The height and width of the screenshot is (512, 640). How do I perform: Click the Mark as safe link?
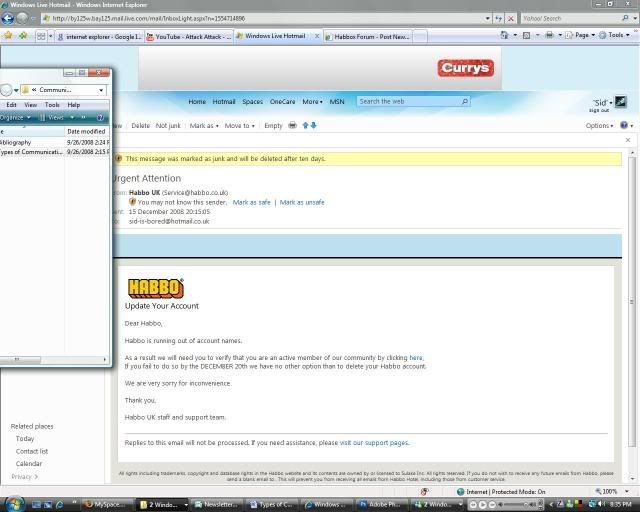click(x=251, y=202)
